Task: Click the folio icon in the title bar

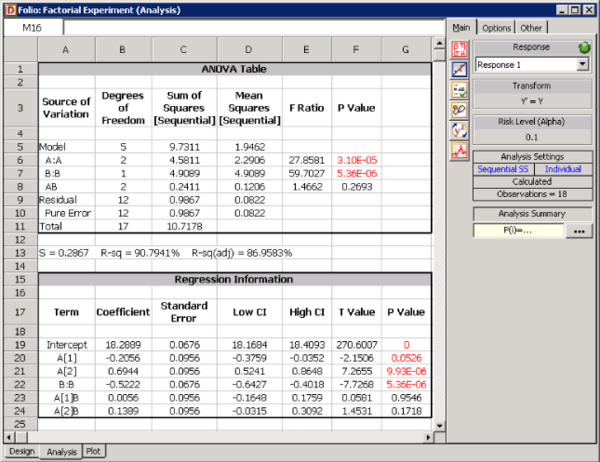Action: 10,10
